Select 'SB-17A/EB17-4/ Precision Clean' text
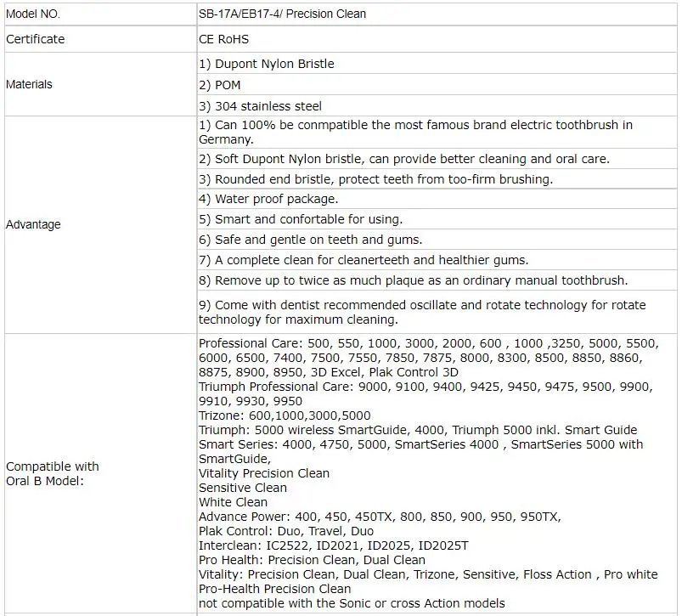Image resolution: width=682 pixels, height=616 pixels. point(282,14)
